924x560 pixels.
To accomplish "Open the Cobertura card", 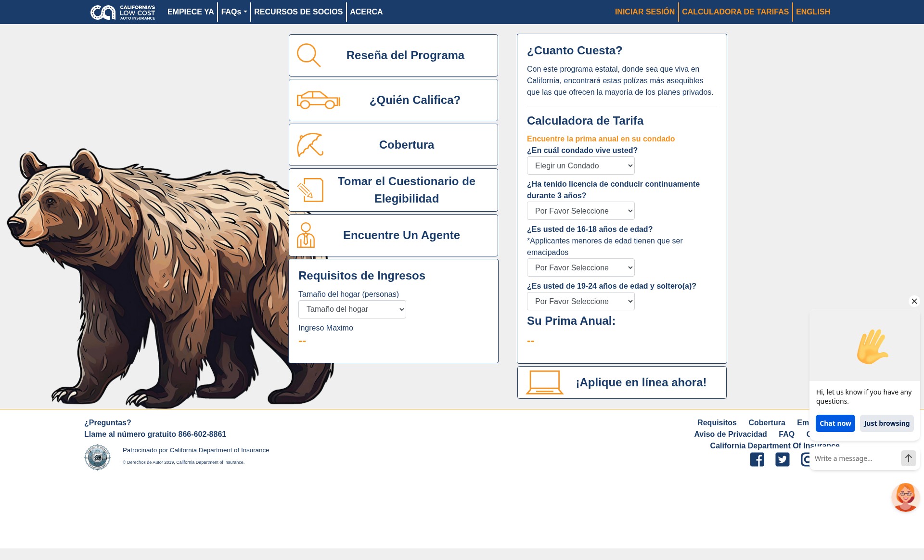I will tap(393, 145).
